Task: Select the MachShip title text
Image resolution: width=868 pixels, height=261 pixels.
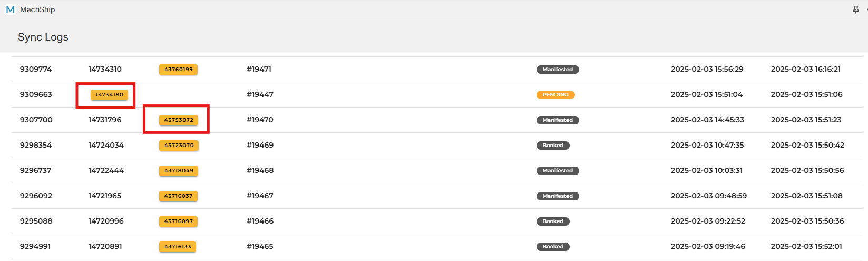Action: pyautogui.click(x=37, y=9)
